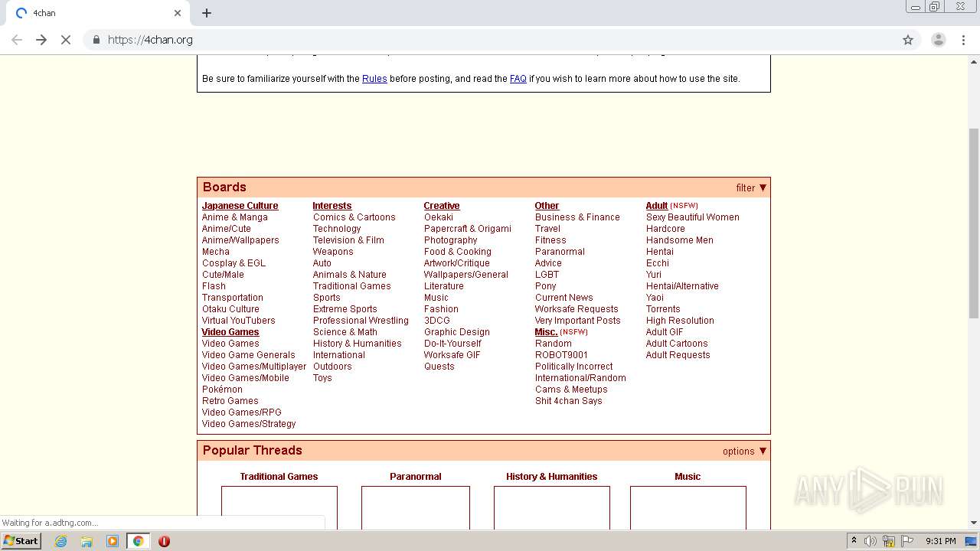View site info via padlock icon

(x=96, y=40)
